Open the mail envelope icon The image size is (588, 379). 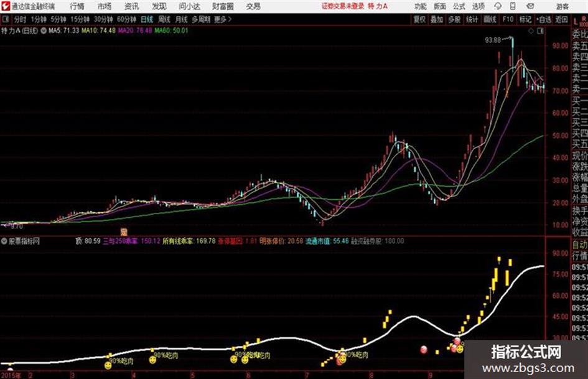[530, 6]
